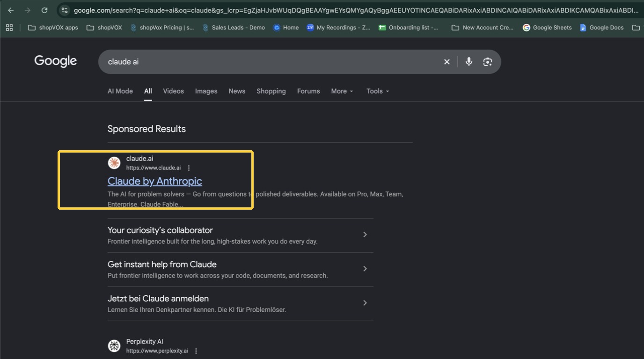Screen dimensions: 644x359
Task: Select the browser address bar URL
Action: coord(356,10)
